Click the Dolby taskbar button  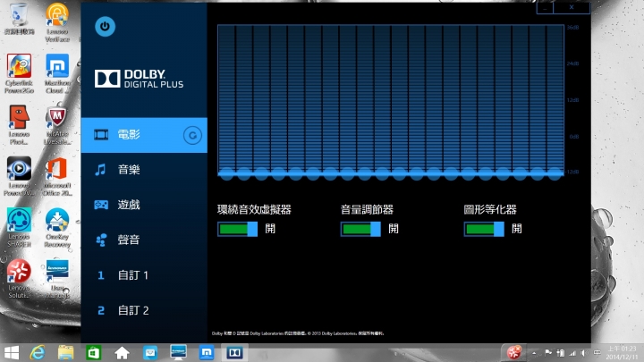click(234, 352)
